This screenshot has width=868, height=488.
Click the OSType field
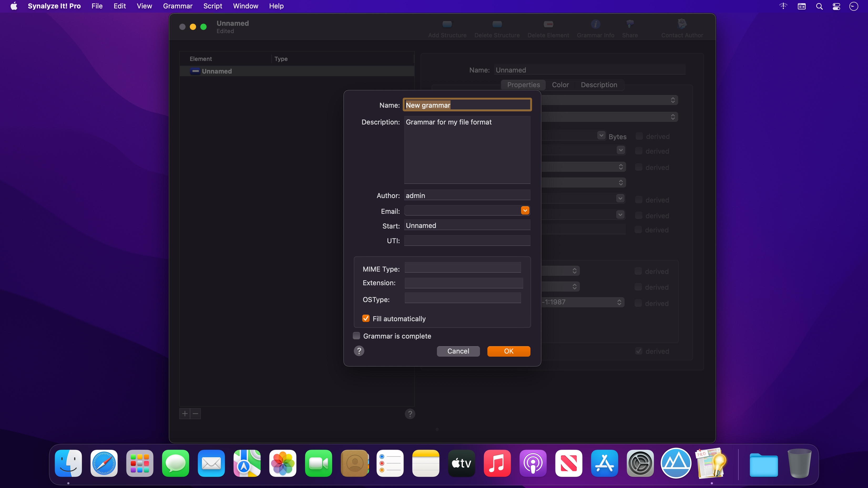[463, 298]
